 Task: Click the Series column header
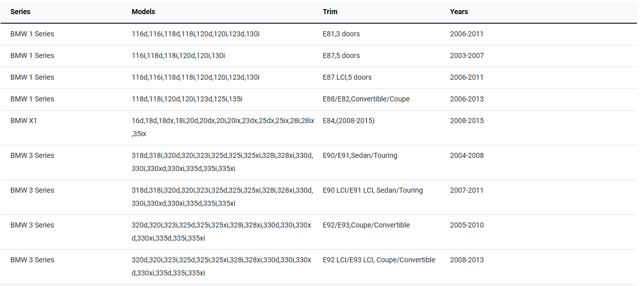coord(20,12)
